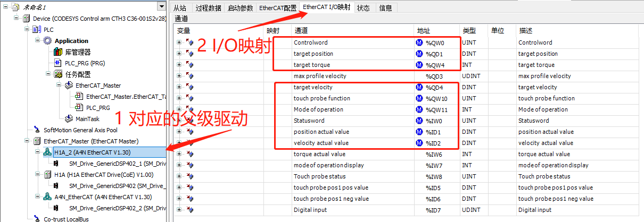Collapse the Application node
Image resolution: width=644 pixels, height=222 pixels.
(38, 41)
